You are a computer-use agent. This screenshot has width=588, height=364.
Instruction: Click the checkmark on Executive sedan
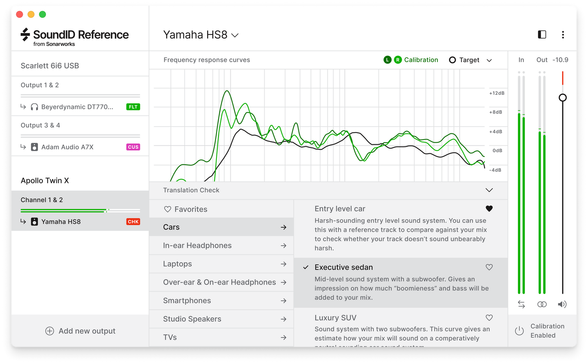[x=306, y=267]
